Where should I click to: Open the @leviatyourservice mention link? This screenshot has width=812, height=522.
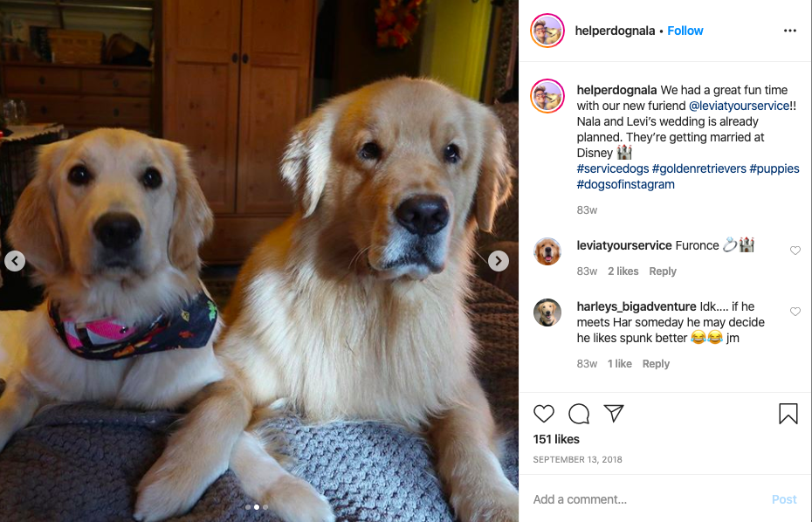(x=739, y=106)
